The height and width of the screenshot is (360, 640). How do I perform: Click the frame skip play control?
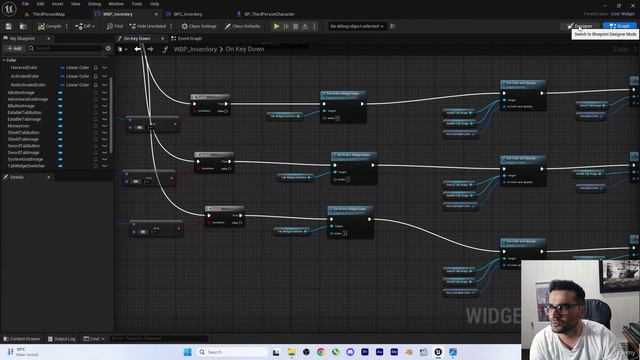(x=286, y=26)
